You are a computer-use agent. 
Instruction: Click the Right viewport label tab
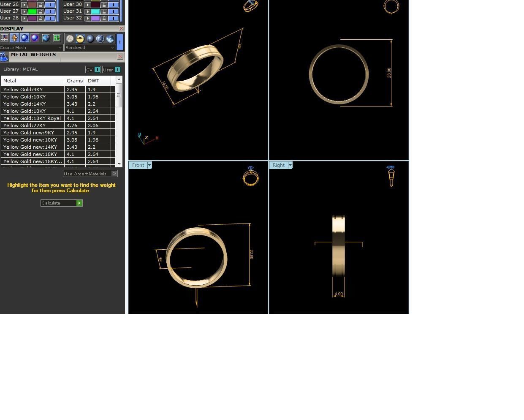point(279,165)
